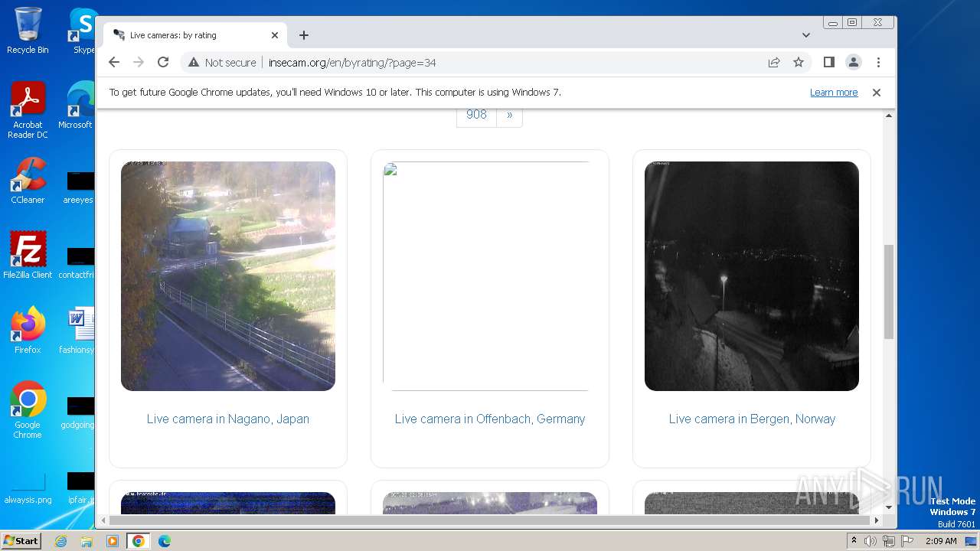Screen dimensions: 980x551
Task: Open Live camera in Bergen, Norway link
Action: (752, 419)
